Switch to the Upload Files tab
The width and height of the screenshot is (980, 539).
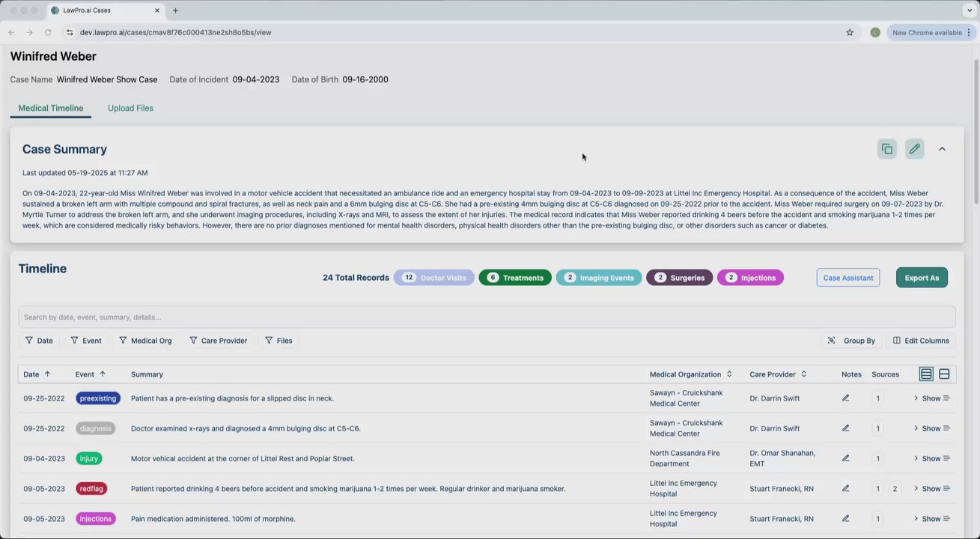point(130,108)
